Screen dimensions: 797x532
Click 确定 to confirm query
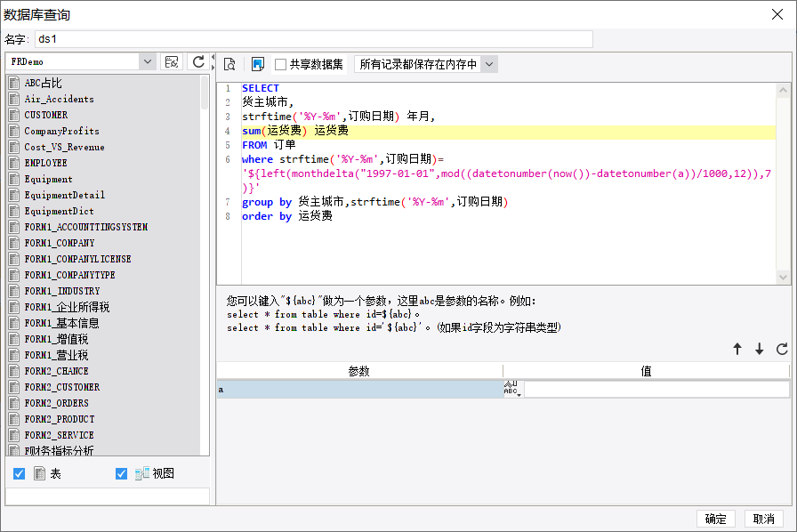[x=716, y=519]
